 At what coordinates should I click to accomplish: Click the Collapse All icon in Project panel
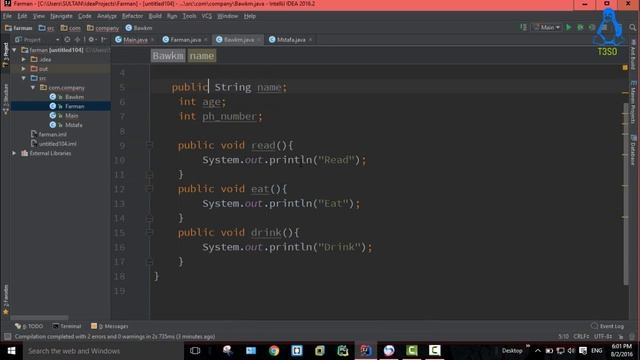coord(77,40)
